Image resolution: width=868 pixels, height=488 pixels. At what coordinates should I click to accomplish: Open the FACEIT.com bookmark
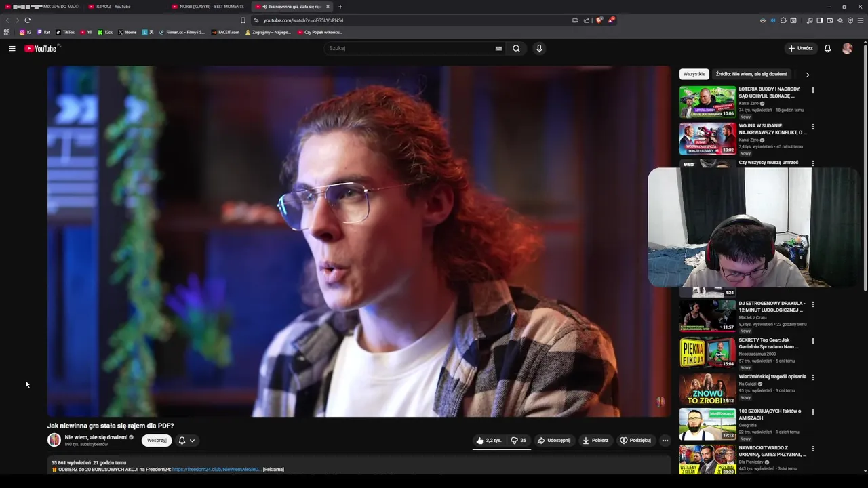tap(225, 32)
